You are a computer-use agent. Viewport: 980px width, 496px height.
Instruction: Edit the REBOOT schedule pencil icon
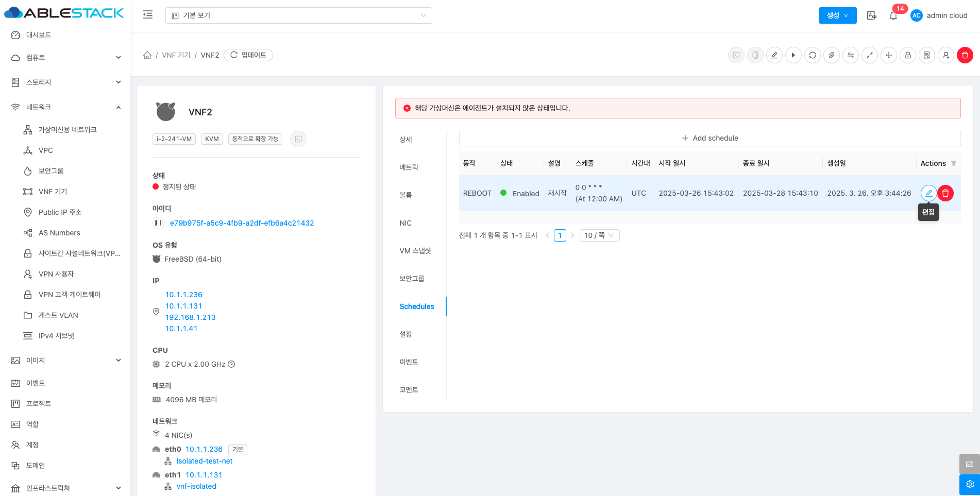[x=928, y=193]
